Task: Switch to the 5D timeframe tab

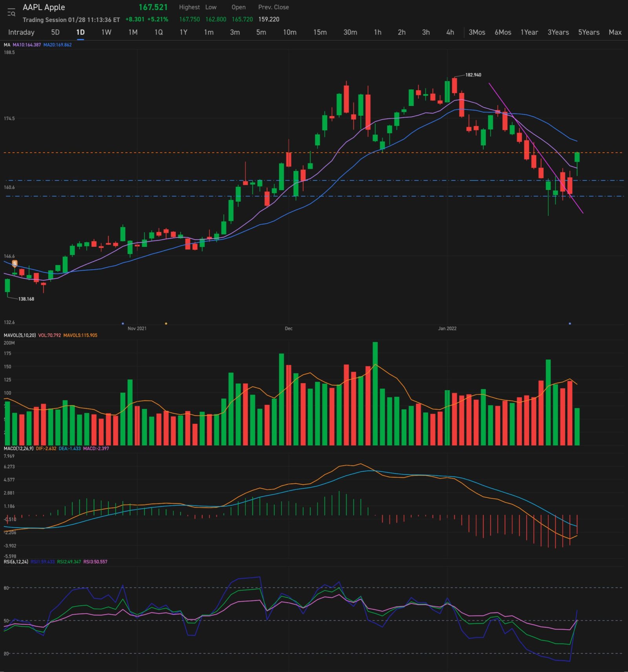Action: (55, 32)
